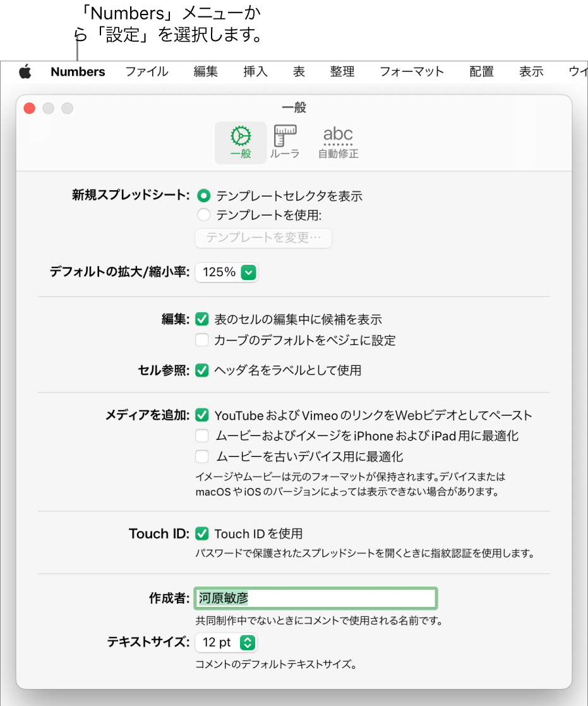The image size is (588, 706).
Task: Enable iPhone および iPad 用に最適化 checkbox
Action: (202, 436)
